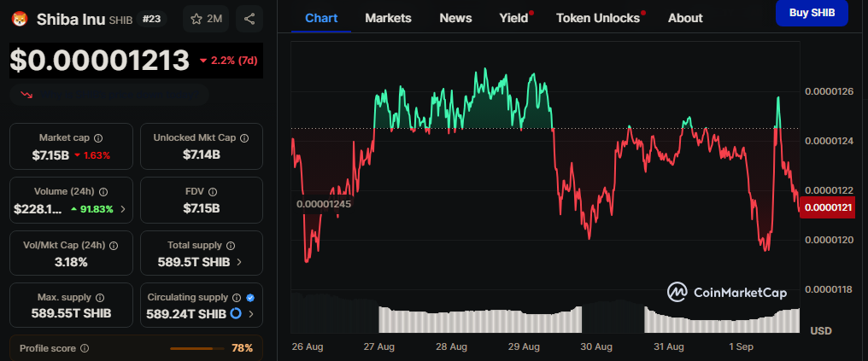Click the 0.00001245 chart label

[323, 203]
